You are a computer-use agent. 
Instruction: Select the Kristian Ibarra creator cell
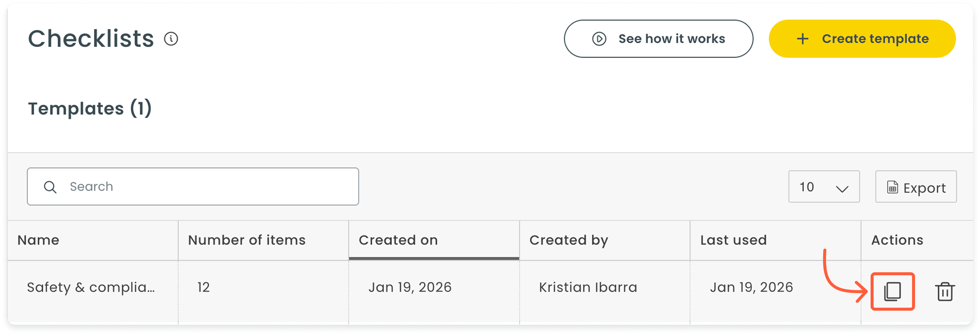[x=588, y=287]
